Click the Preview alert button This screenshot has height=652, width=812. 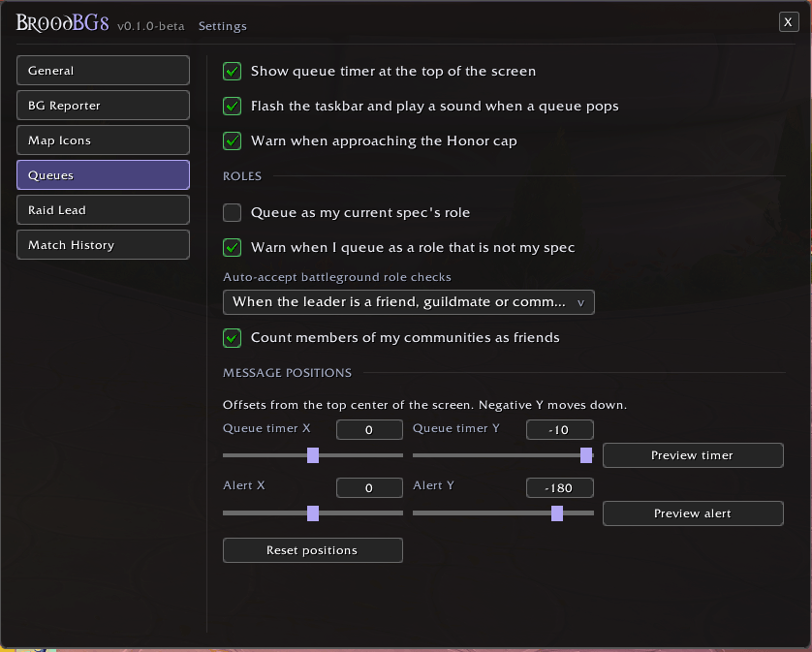coord(693,513)
